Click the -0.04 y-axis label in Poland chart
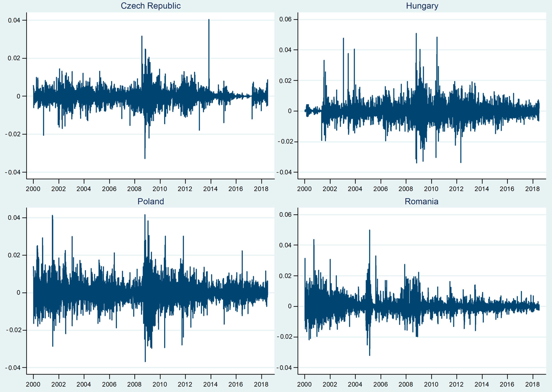The height and width of the screenshot is (392, 552). tap(13, 368)
